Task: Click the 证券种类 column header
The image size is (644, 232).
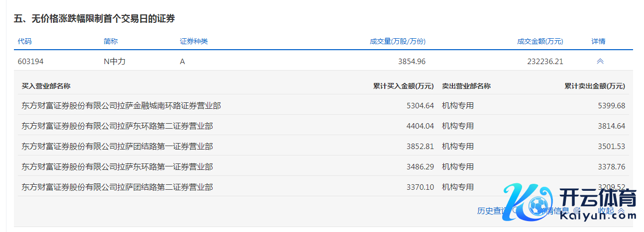Action: 194,41
